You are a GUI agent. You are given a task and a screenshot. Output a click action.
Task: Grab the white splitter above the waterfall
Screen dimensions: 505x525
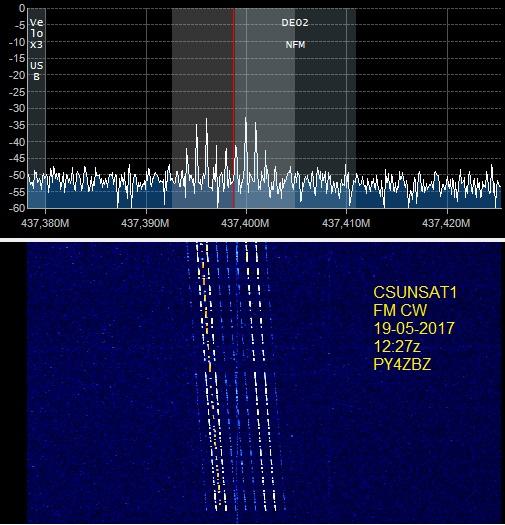click(252, 240)
